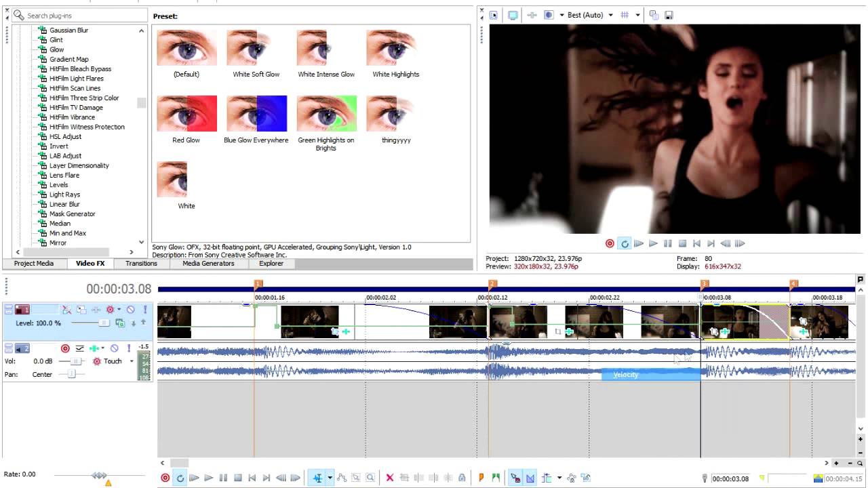Click the preview window Record button
Screen dimensions: 868x488
coord(610,243)
